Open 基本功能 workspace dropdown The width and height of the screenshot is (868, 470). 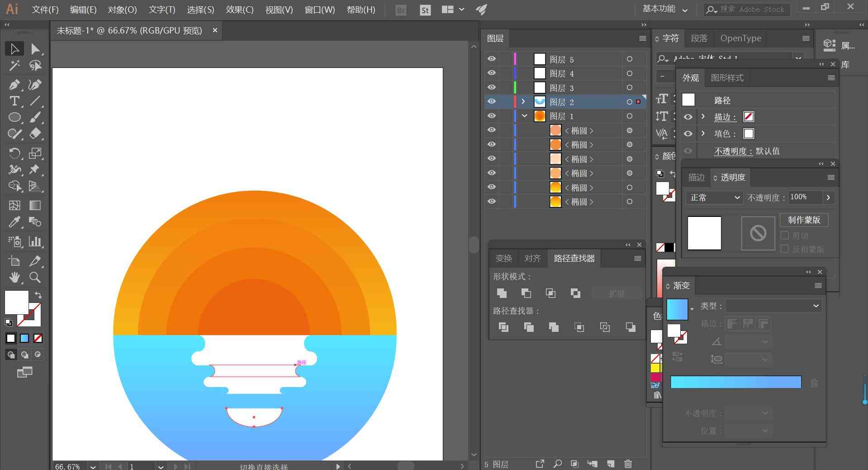point(665,9)
